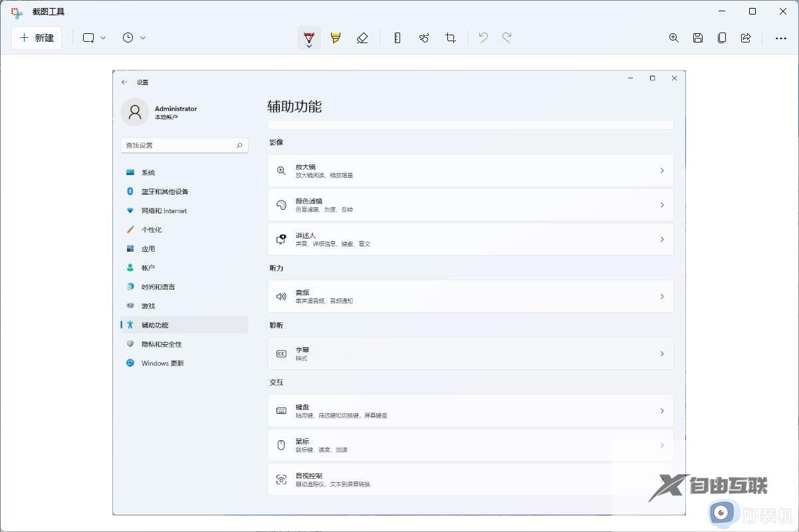Undo the last annotation
Screen dimensions: 799x532
pyautogui.click(x=483, y=38)
